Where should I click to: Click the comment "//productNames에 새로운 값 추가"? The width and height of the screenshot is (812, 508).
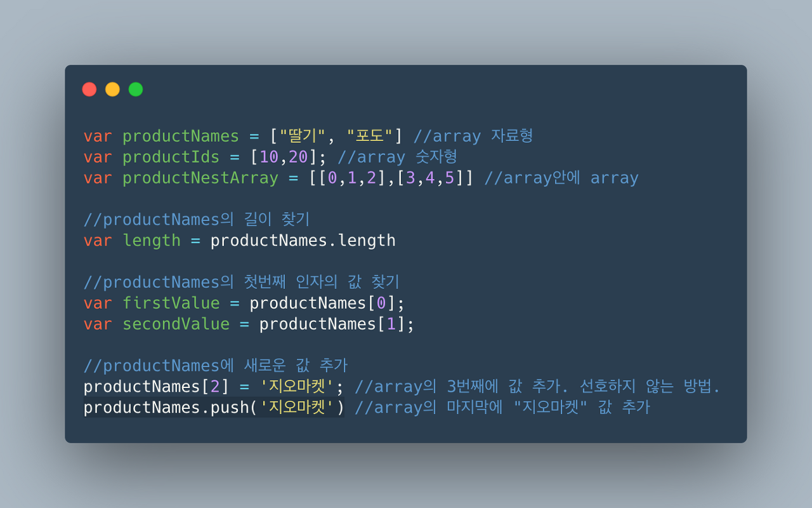(x=216, y=366)
